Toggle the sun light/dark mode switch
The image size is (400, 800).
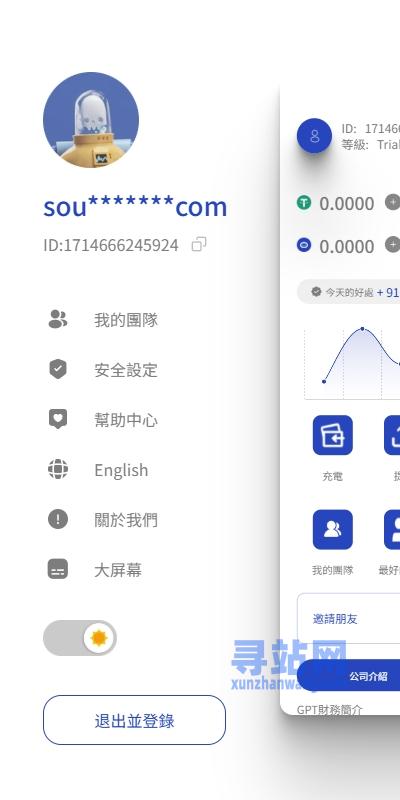pyautogui.click(x=80, y=638)
